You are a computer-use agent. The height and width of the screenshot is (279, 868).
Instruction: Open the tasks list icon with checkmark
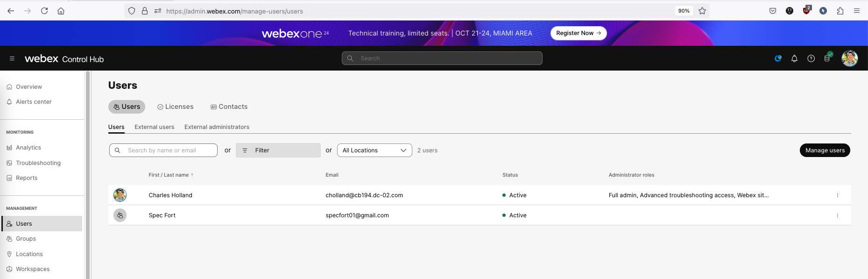pyautogui.click(x=827, y=58)
